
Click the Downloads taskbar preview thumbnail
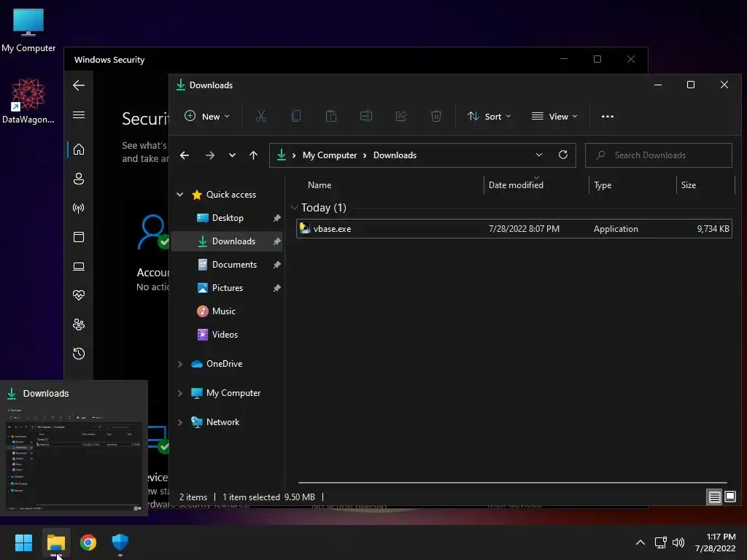click(x=74, y=448)
